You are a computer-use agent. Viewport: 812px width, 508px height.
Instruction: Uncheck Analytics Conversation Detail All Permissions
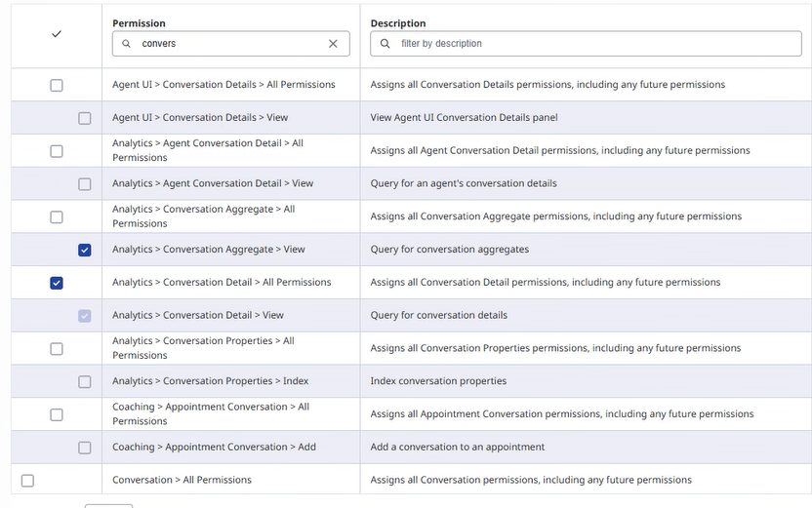tap(57, 283)
